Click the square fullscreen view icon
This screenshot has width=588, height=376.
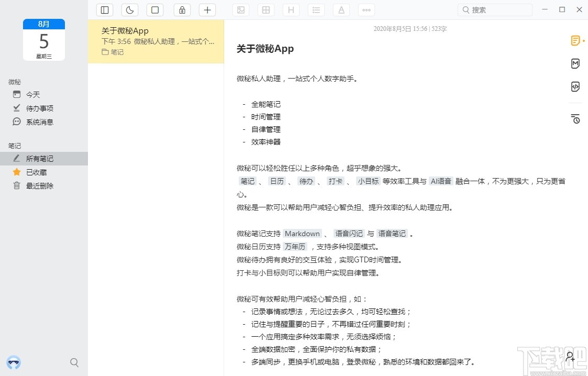click(155, 10)
